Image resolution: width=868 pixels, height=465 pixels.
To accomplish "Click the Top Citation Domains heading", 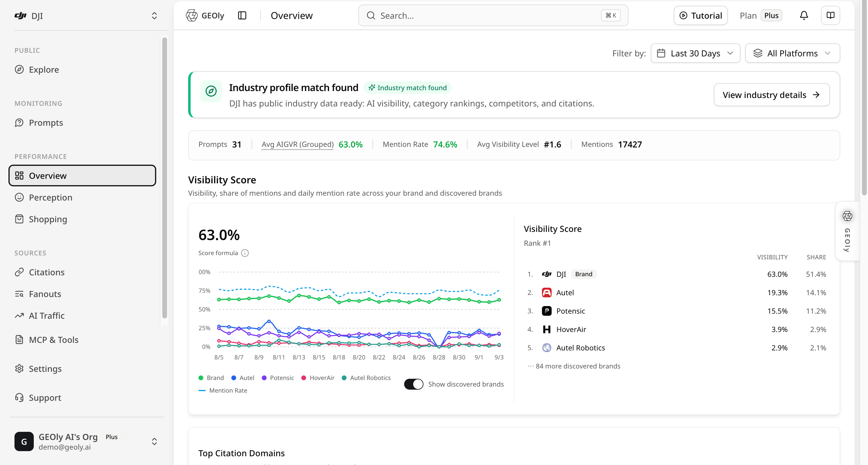I will 241,453.
